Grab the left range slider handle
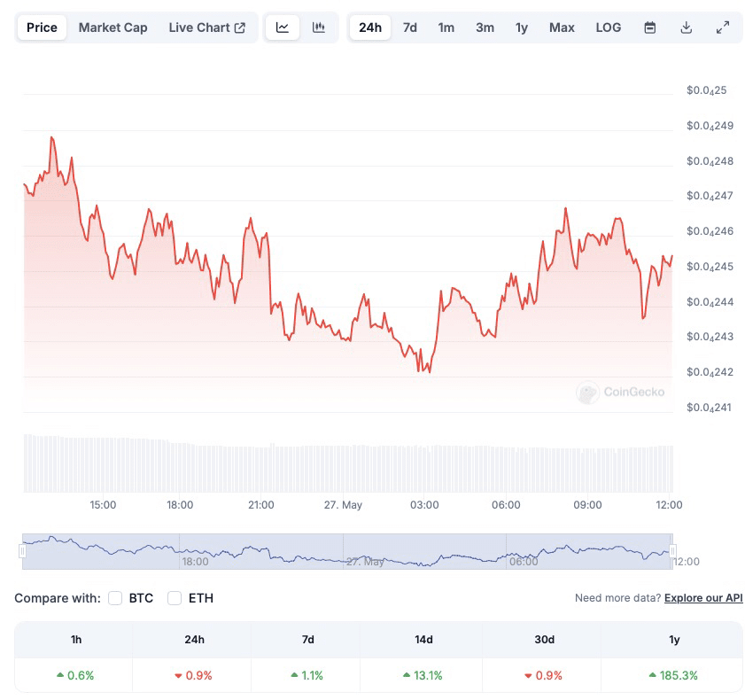 click(23, 551)
